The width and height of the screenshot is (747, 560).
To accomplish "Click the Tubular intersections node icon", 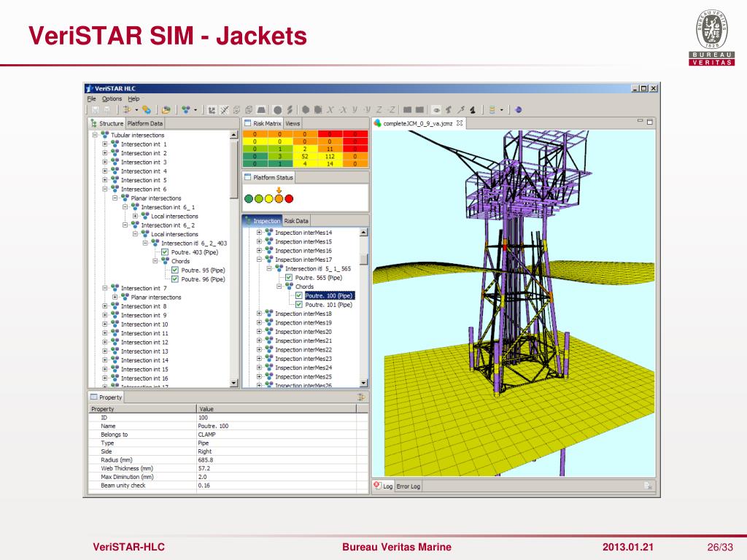I will [x=105, y=135].
